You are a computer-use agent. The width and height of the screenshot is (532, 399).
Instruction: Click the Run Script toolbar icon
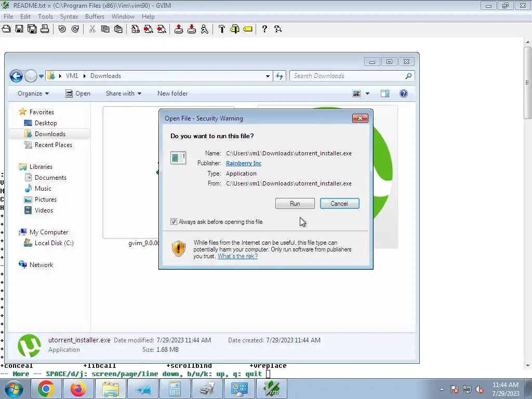(x=205, y=29)
